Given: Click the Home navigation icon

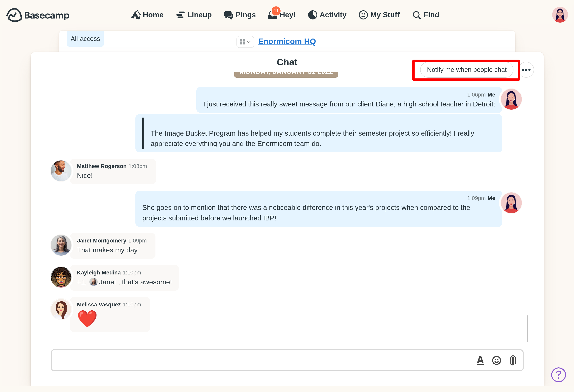Looking at the screenshot, I should 136,14.
